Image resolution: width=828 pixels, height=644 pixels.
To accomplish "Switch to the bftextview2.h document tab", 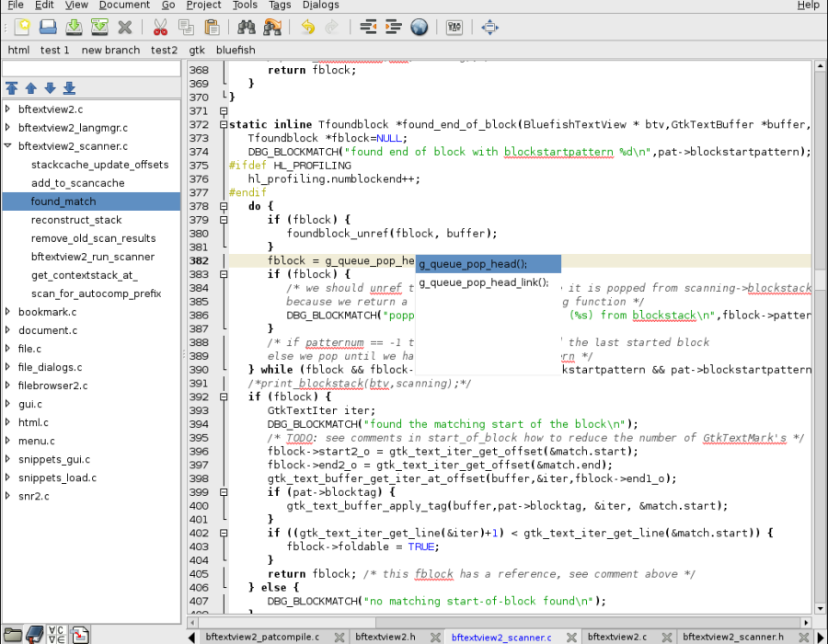I will 385,637.
